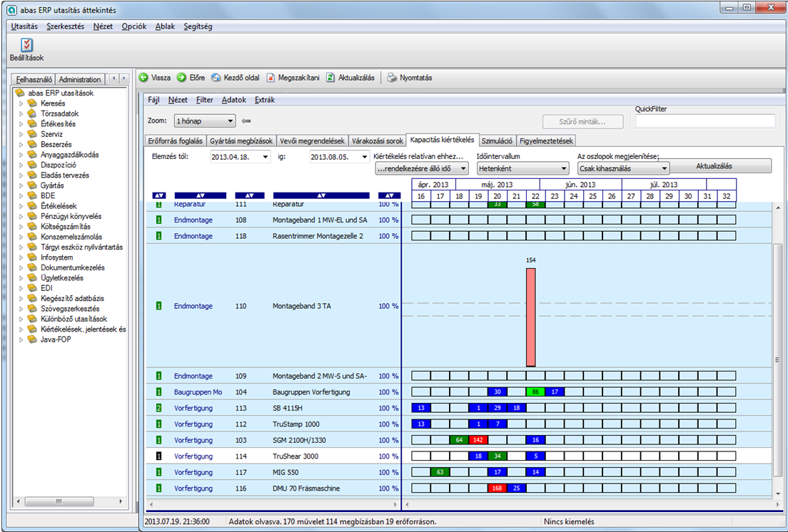Click the pink 154 utilization bar
This screenshot has width=788, height=532.
(x=531, y=317)
